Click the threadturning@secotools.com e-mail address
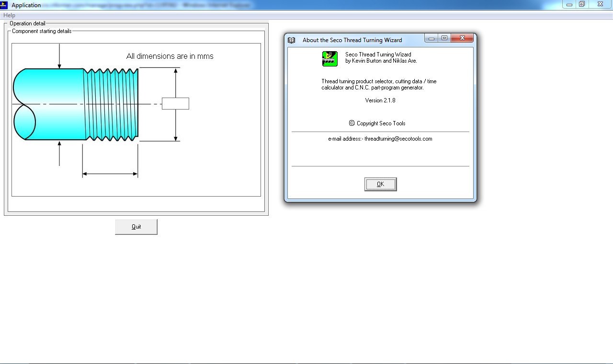The width and height of the screenshot is (613, 364). pyautogui.click(x=398, y=139)
